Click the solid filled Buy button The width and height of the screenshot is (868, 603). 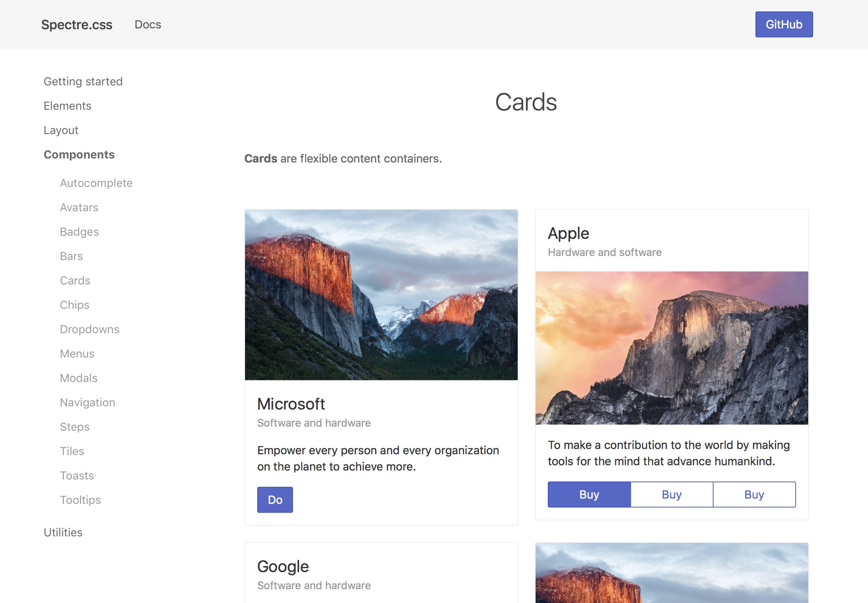[589, 495]
